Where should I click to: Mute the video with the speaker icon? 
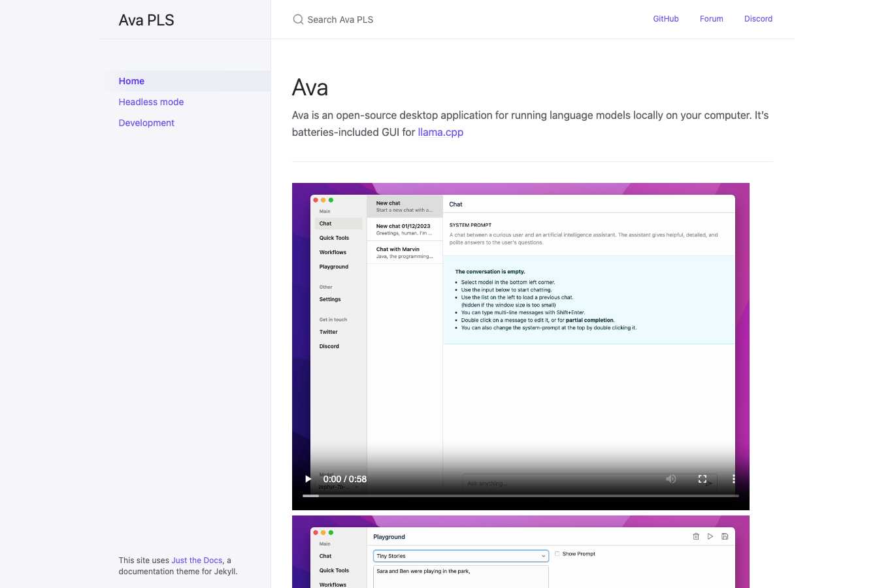671,479
